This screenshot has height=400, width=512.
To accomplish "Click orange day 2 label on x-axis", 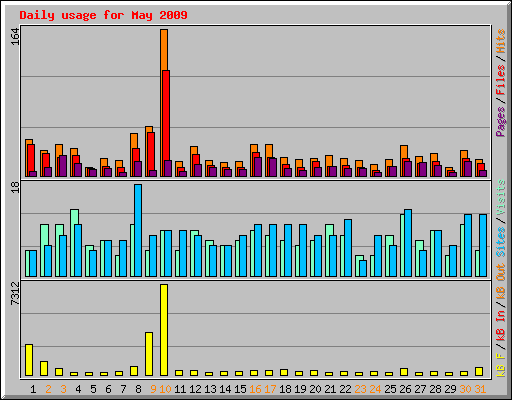I will point(48,389).
